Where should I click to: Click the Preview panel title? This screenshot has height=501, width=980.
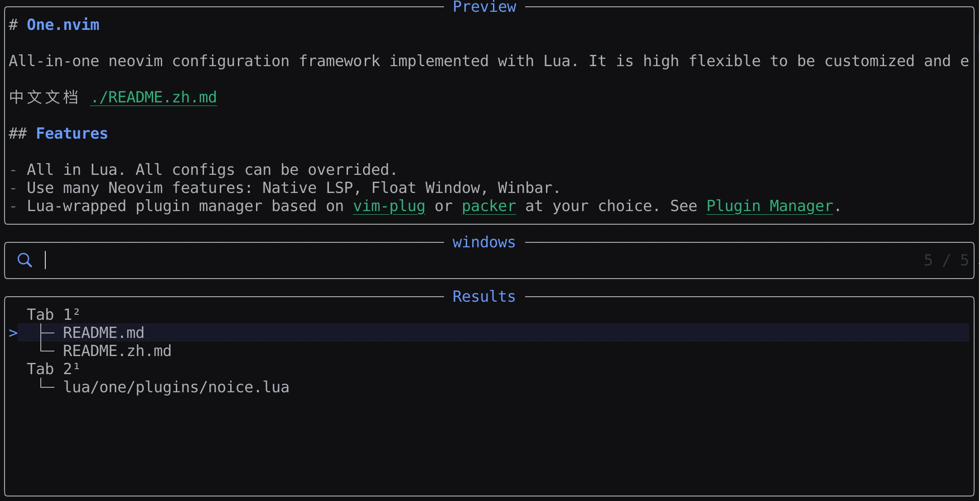point(484,6)
